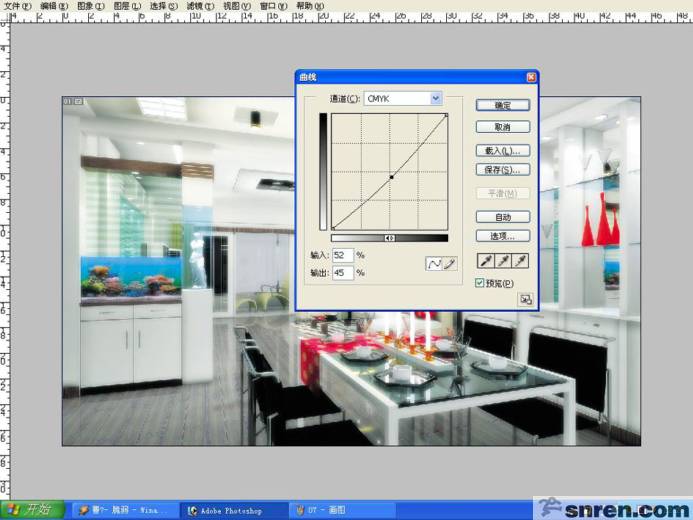Viewport: 693px width, 520px height.
Task: Click the 确定 OK button
Action: [x=503, y=105]
